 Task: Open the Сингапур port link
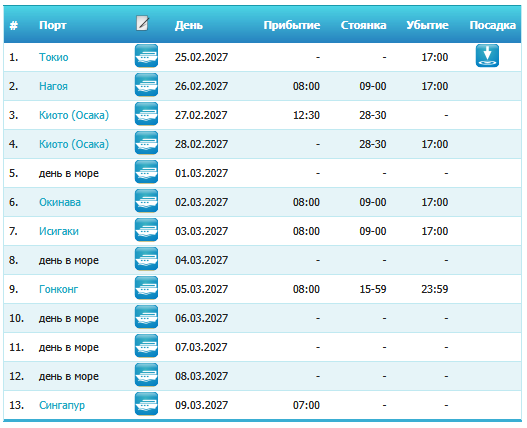62,405
